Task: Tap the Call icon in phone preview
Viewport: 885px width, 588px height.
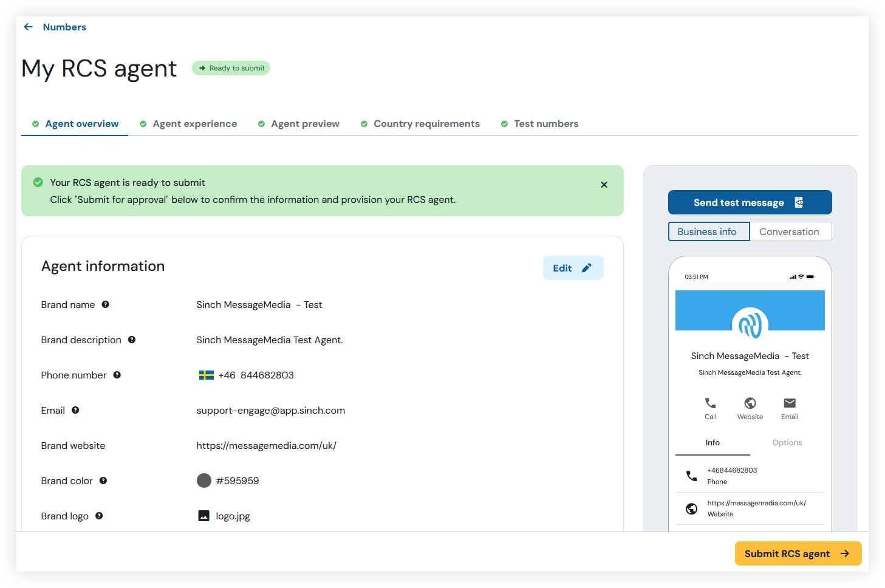Action: (710, 403)
